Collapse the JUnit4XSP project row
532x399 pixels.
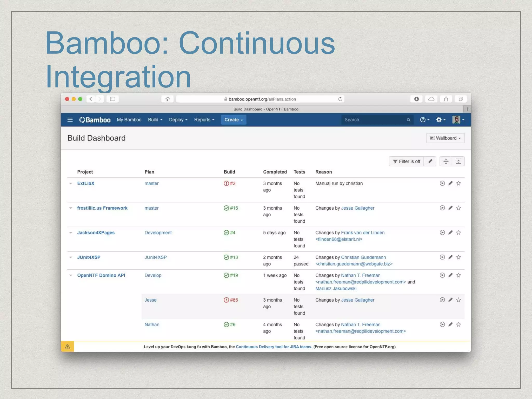(x=71, y=257)
